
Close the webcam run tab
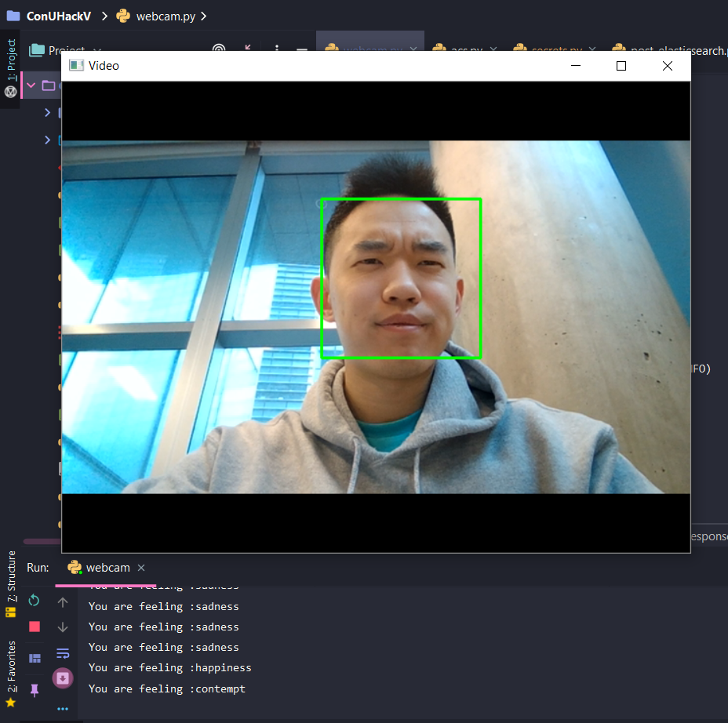[x=142, y=568]
